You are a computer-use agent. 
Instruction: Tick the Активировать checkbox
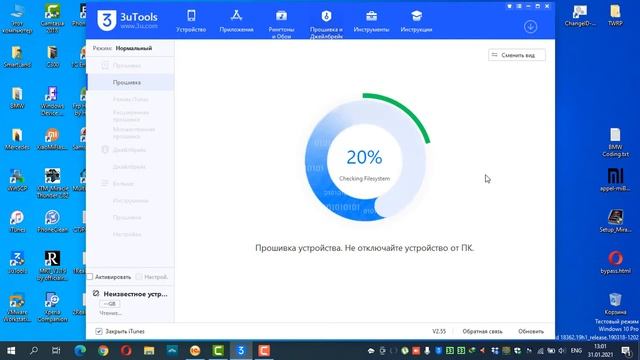tap(90, 277)
